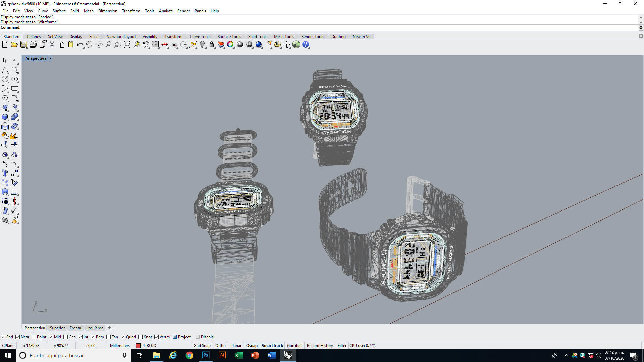Open the Surface menu
The image size is (644, 362).
(59, 11)
